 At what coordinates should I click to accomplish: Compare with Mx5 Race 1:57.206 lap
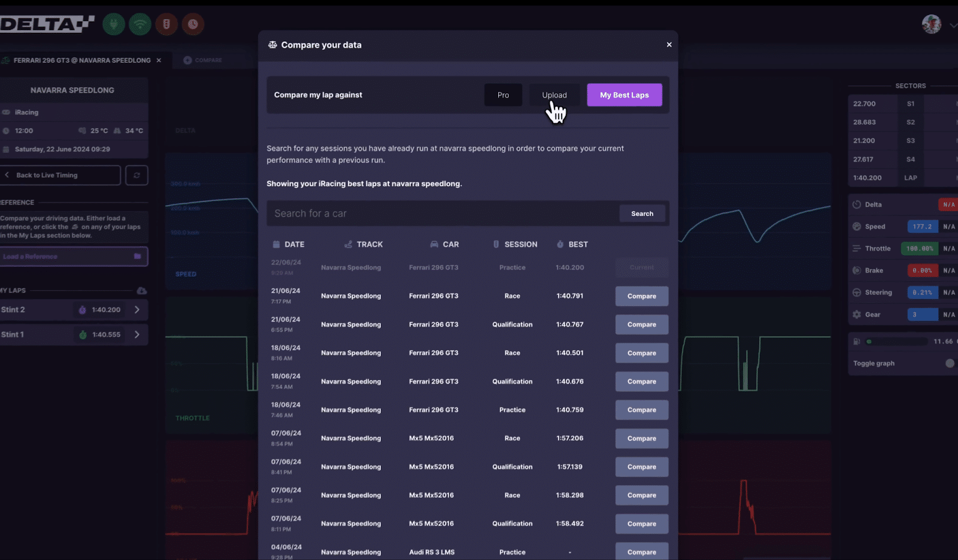click(x=642, y=439)
